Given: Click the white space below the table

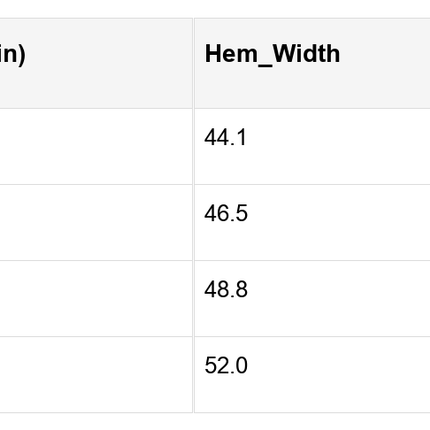Looking at the screenshot, I should (215, 422).
